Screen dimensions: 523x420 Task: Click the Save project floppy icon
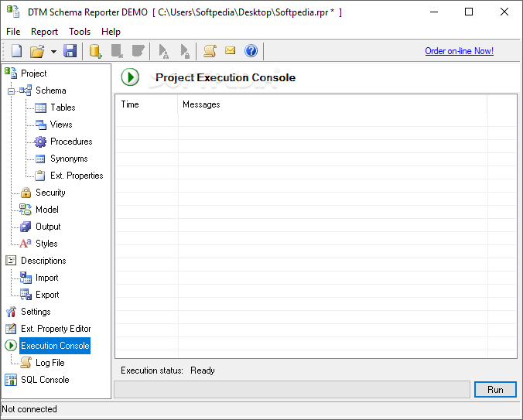70,51
